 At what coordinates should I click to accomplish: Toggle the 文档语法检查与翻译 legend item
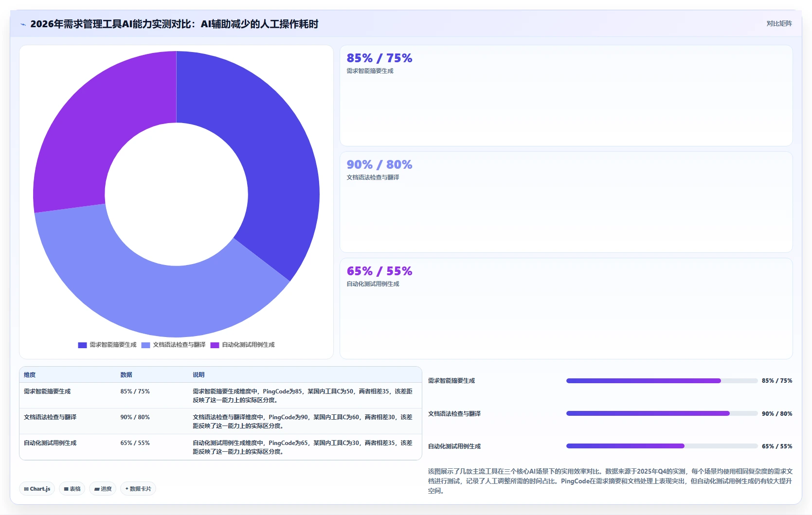[x=174, y=345]
